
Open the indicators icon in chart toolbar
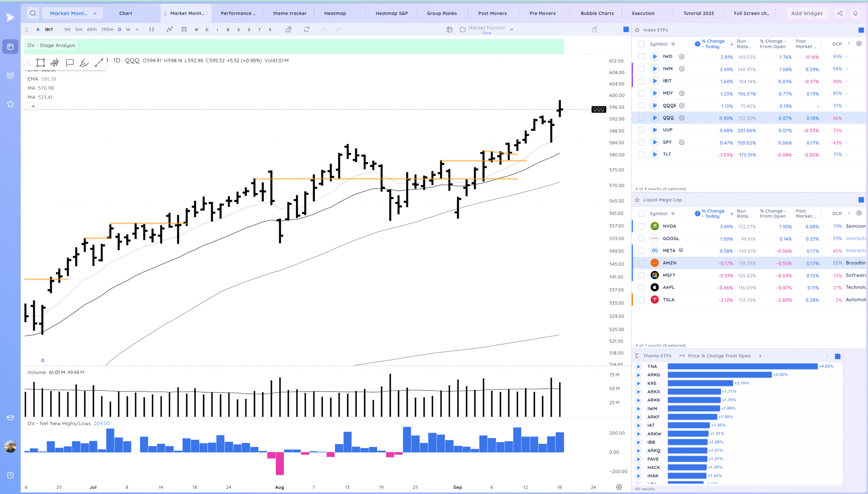pyautogui.click(x=170, y=29)
